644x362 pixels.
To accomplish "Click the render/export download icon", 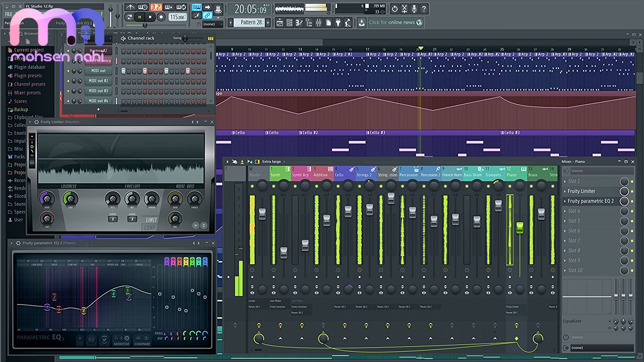I will tap(361, 23).
